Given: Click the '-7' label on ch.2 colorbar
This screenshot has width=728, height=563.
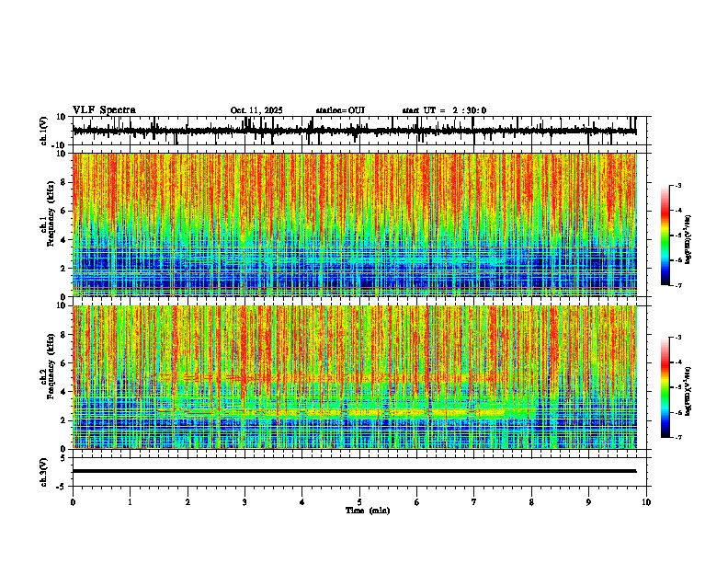Looking at the screenshot, I should 677,438.
